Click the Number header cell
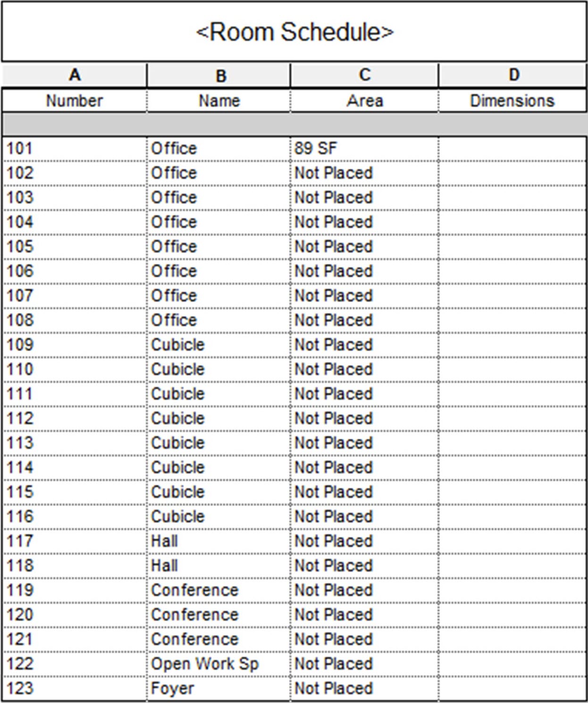588x703 pixels. (x=75, y=101)
